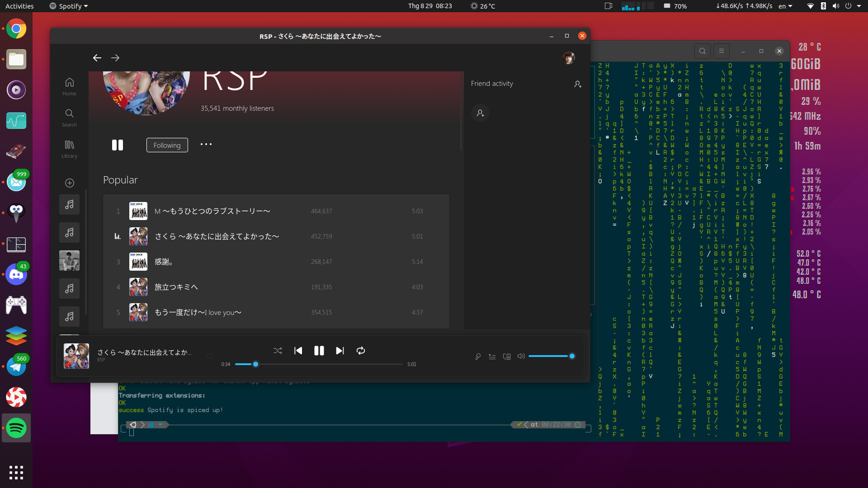Click the search button in terminal window header

click(703, 51)
